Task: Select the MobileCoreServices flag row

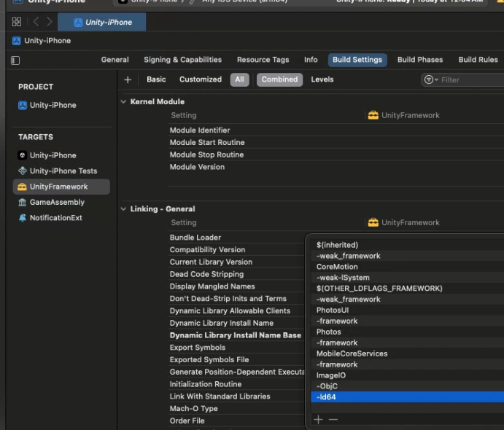Action: point(407,353)
